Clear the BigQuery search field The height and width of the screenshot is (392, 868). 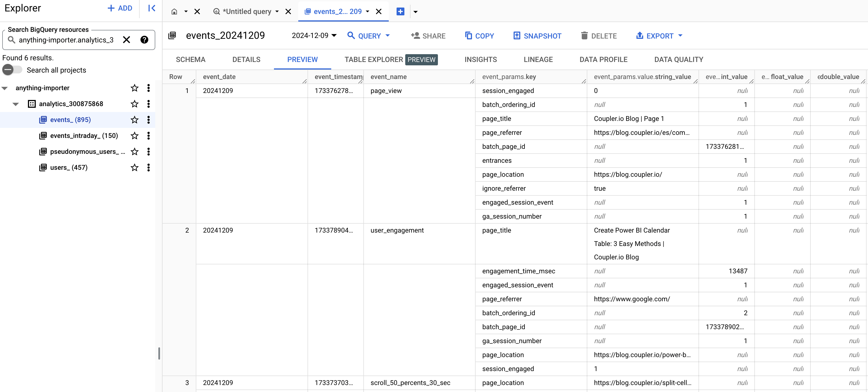click(126, 40)
